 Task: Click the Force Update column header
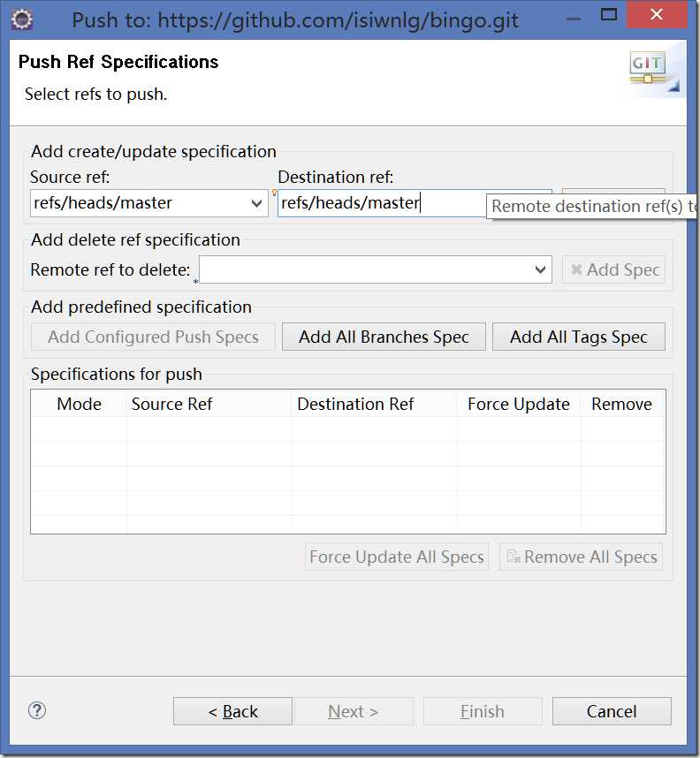pos(518,404)
